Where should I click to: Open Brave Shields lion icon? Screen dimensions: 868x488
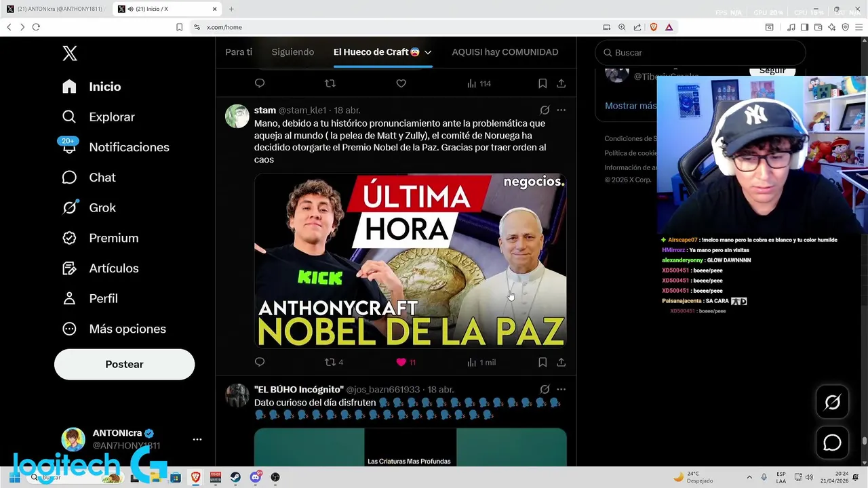coord(654,27)
